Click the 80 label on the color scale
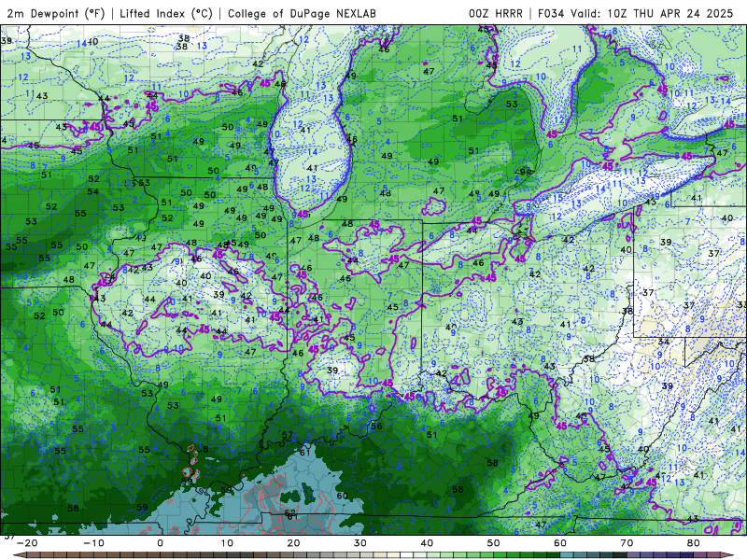This screenshot has width=747, height=560. pos(694,543)
